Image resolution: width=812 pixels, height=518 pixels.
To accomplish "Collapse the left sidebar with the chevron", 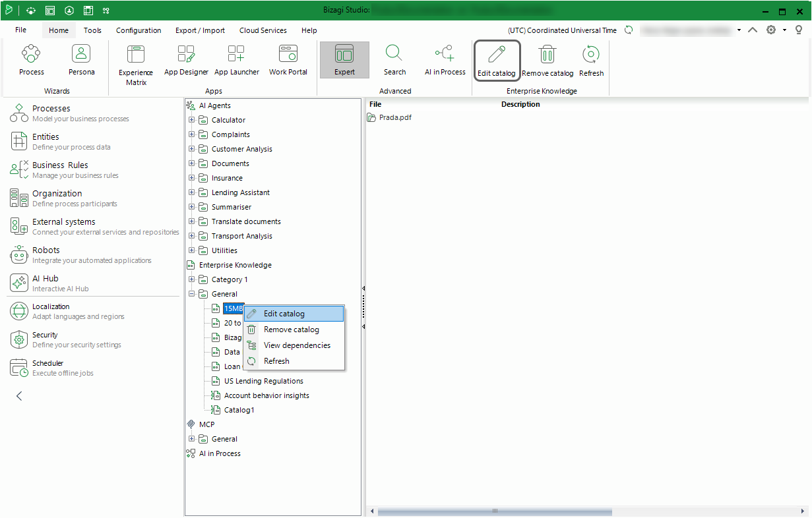I will [19, 395].
